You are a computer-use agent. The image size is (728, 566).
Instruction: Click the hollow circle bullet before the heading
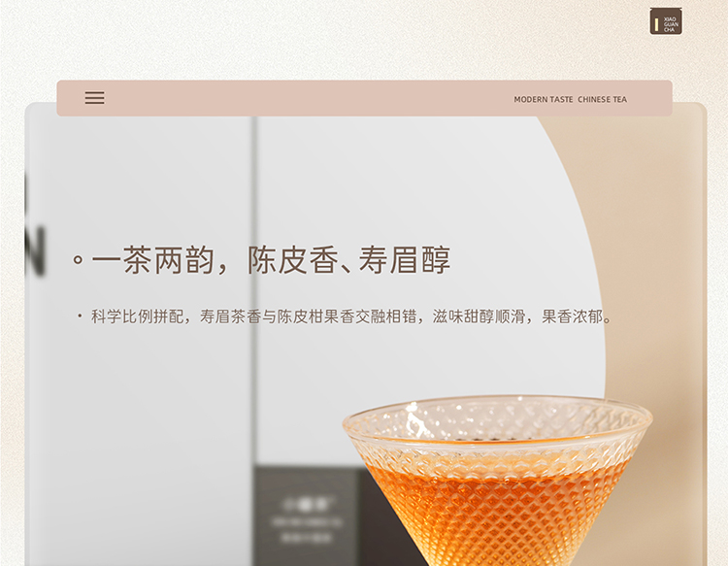click(78, 261)
